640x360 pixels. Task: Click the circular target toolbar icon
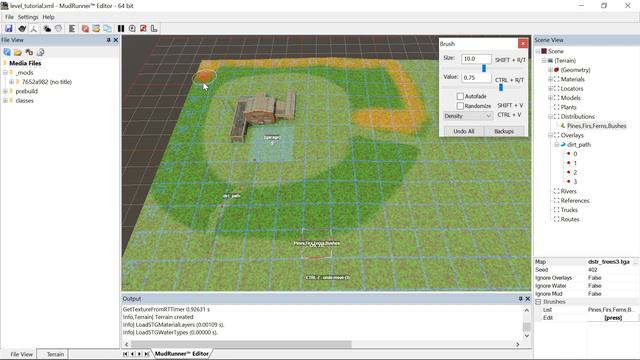[x=132, y=29]
